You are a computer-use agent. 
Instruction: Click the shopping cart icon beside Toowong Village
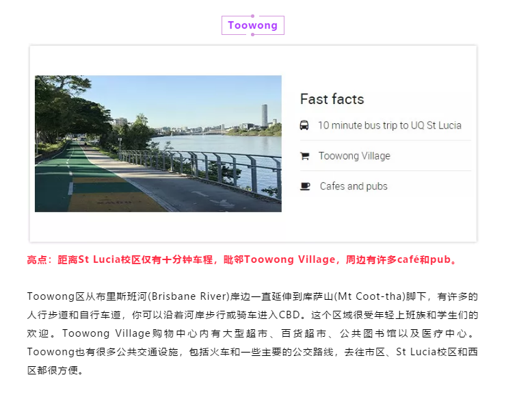tap(304, 156)
